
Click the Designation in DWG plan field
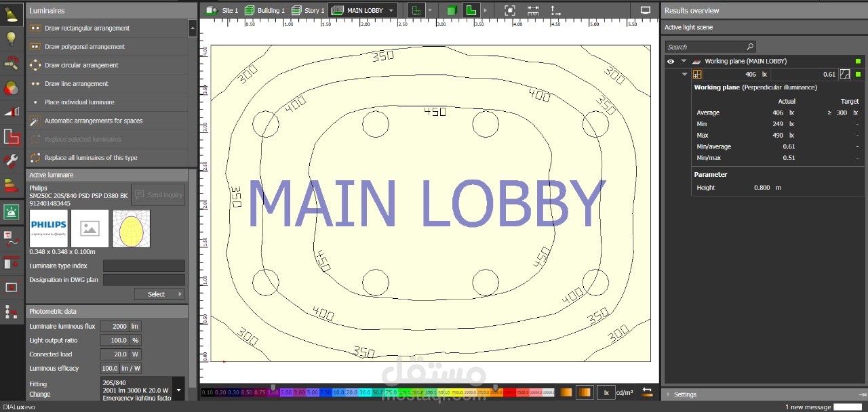point(144,280)
